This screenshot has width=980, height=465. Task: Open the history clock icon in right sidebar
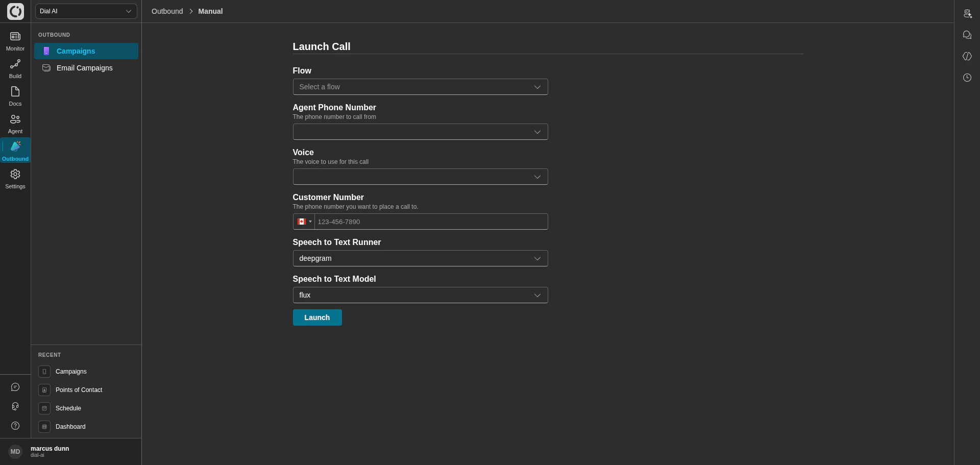pyautogui.click(x=967, y=78)
